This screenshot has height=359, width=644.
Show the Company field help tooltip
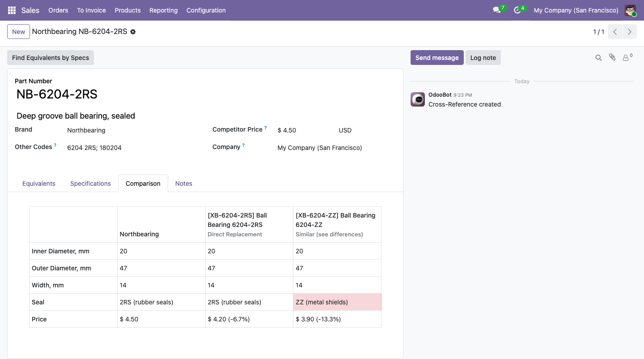pyautogui.click(x=243, y=145)
